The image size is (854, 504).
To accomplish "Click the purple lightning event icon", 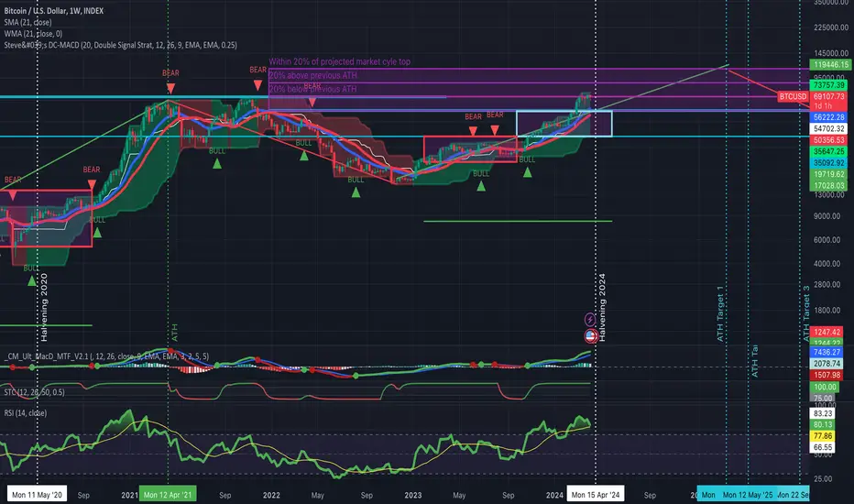I will pyautogui.click(x=590, y=319).
